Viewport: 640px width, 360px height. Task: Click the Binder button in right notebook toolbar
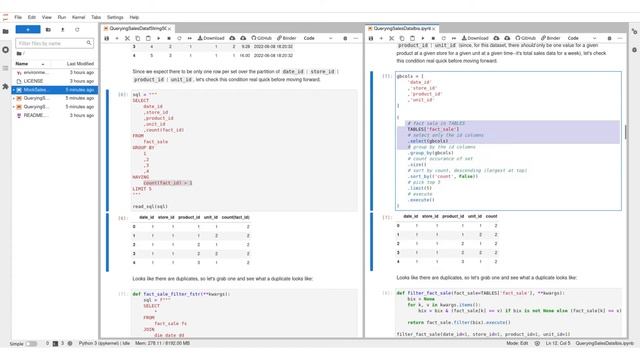tap(551, 38)
